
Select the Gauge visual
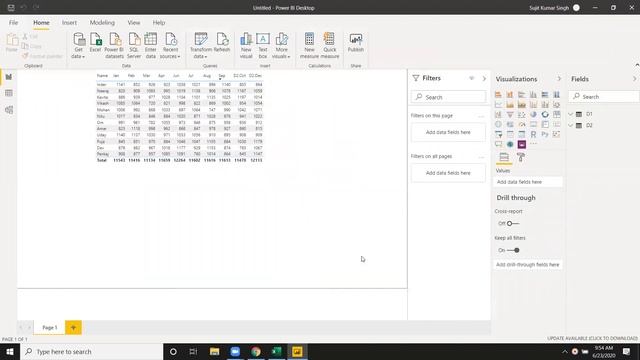pyautogui.click(x=522, y=124)
